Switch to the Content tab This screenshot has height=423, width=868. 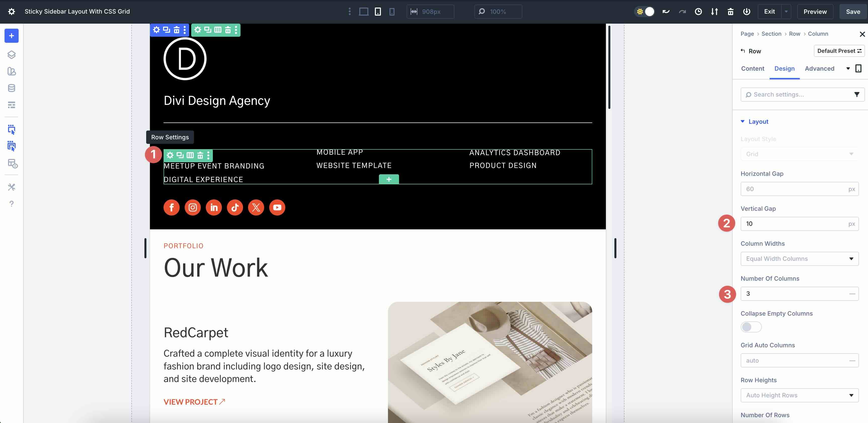[753, 68]
